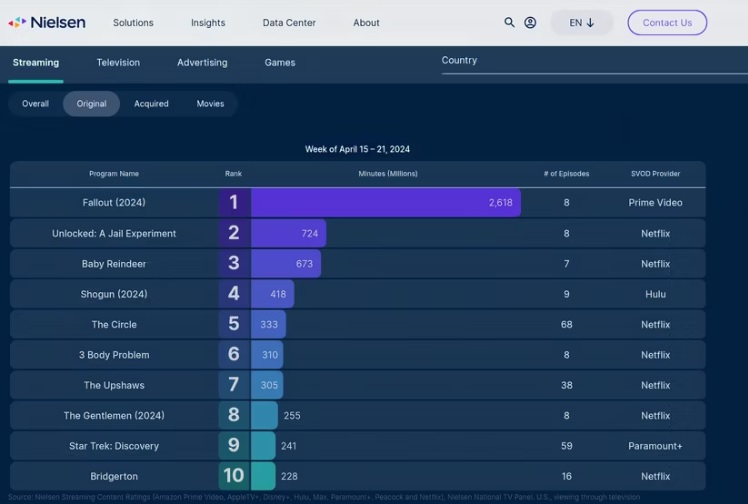This screenshot has height=504, width=748.
Task: Click the 38 episodes value for The Upshaws
Action: tap(566, 385)
